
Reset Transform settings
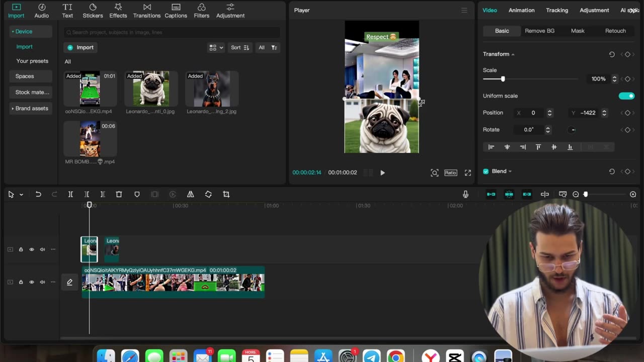[612, 54]
